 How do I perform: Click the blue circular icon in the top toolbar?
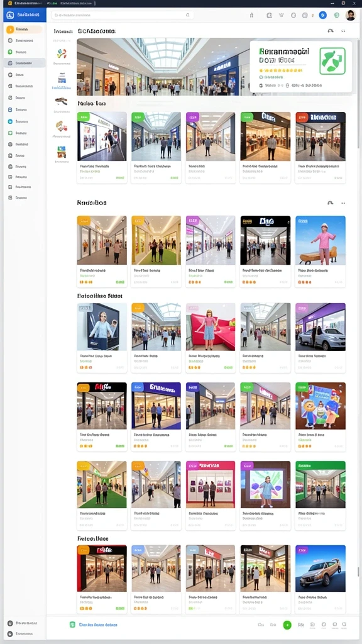322,15
